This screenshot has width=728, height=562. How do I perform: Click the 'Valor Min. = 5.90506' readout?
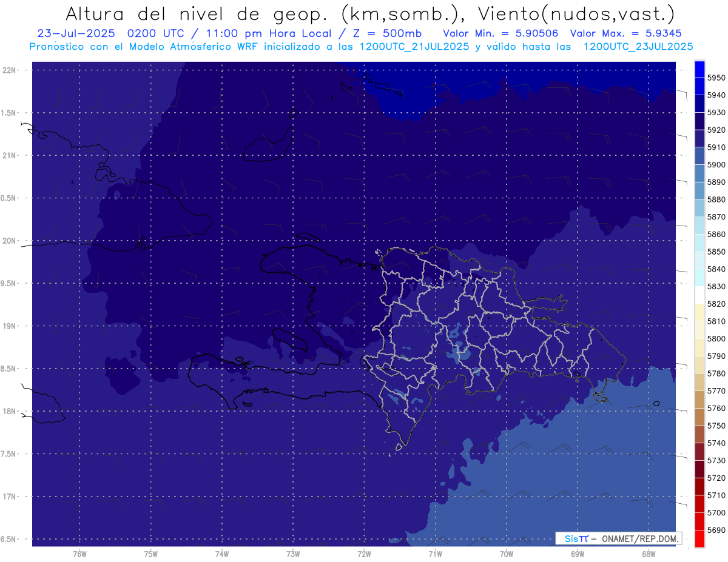tap(500, 33)
